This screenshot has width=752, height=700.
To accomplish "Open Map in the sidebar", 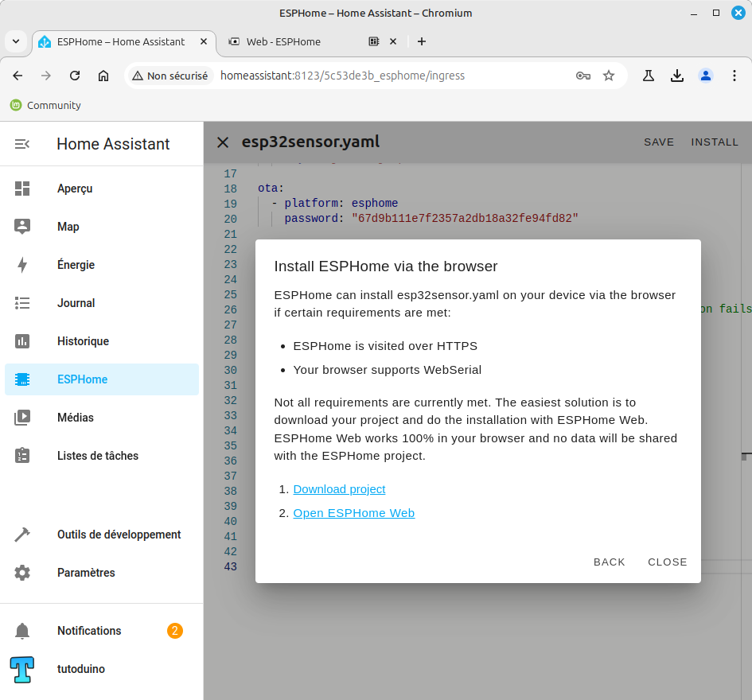I will (x=102, y=226).
